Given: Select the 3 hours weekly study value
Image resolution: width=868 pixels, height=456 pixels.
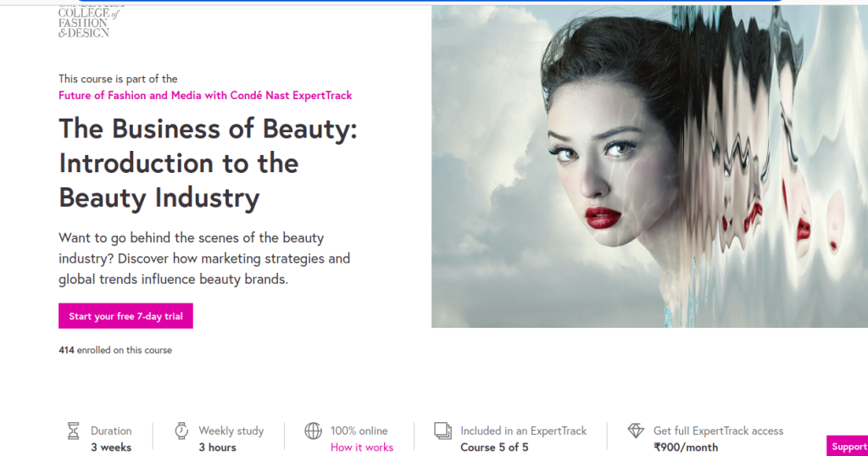Looking at the screenshot, I should [x=217, y=447].
